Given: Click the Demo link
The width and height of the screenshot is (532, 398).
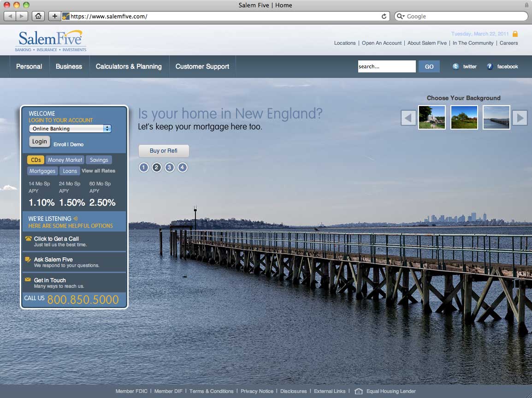Looking at the screenshot, I should 77,144.
